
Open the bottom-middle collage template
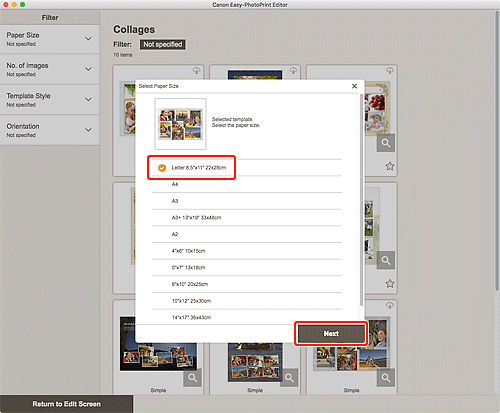point(255,362)
